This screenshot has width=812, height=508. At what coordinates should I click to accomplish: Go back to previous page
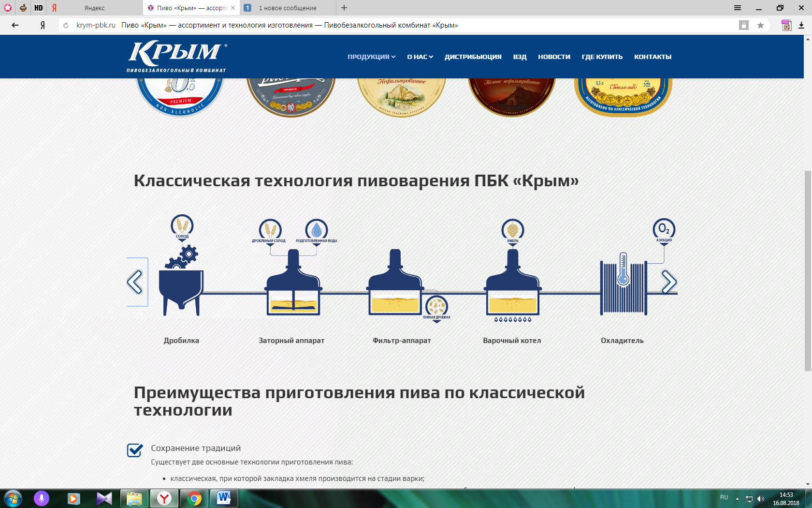pyautogui.click(x=15, y=25)
